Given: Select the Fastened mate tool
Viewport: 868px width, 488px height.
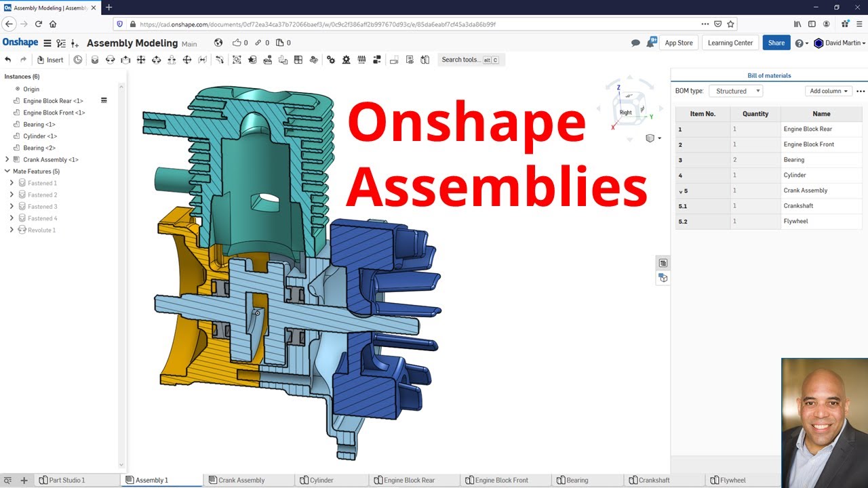Looking at the screenshot, I should [94, 60].
